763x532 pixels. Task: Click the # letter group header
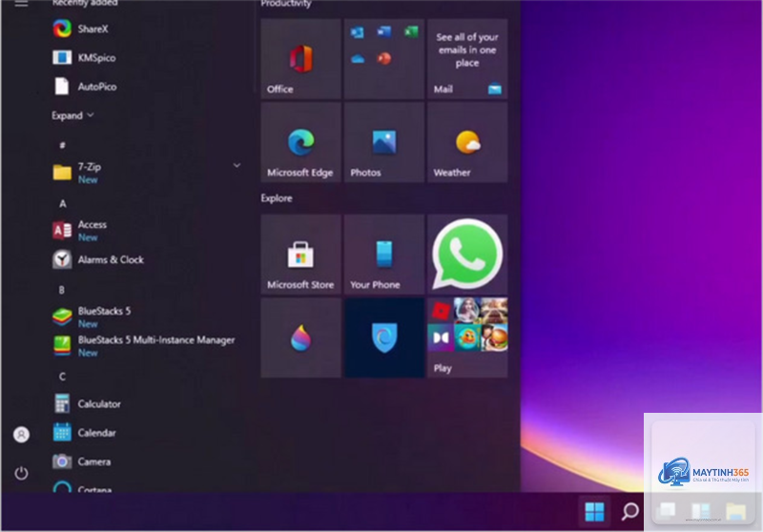62,145
